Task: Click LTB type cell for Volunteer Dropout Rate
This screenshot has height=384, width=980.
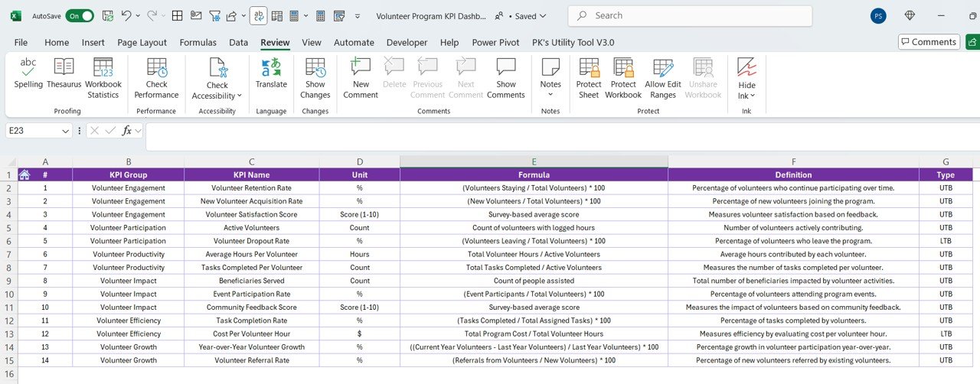Action: tap(946, 241)
